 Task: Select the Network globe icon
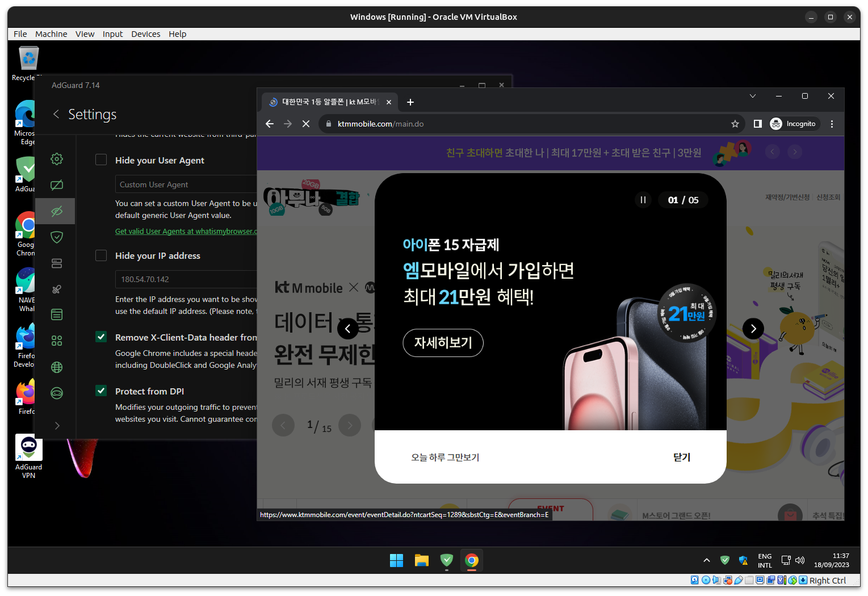click(x=56, y=367)
